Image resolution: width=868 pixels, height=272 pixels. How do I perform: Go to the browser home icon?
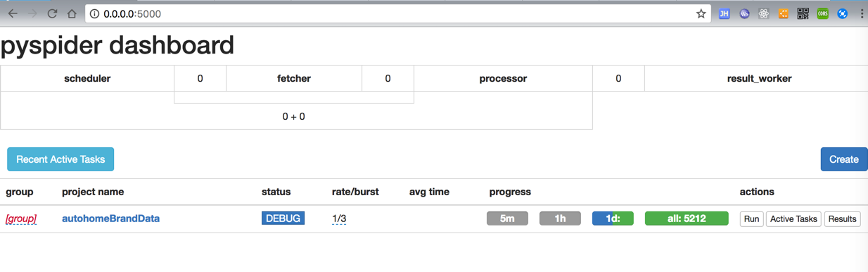coord(72,13)
